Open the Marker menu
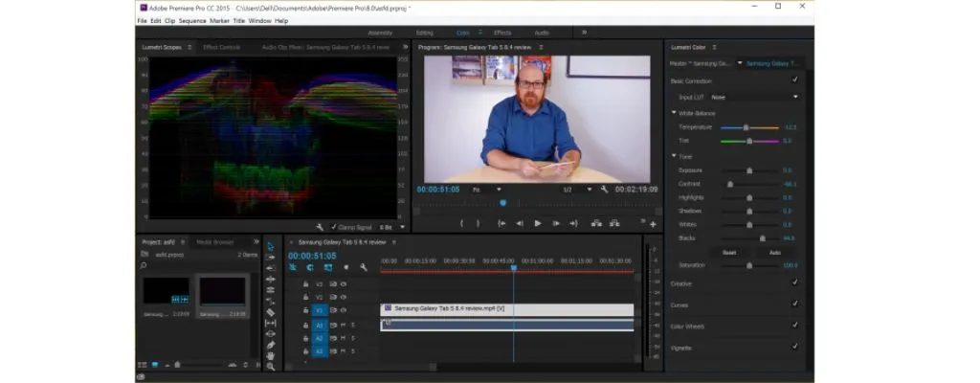 pos(219,21)
